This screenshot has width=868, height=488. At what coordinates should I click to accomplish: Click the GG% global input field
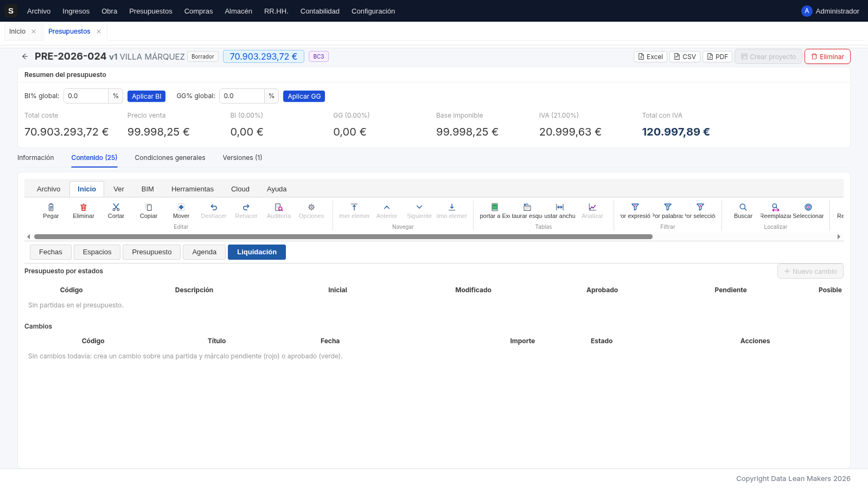pyautogui.click(x=241, y=96)
